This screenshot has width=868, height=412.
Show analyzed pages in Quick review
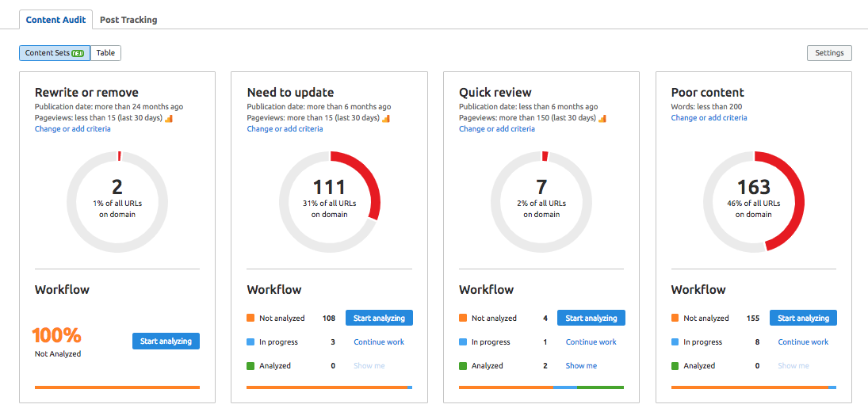coord(581,366)
